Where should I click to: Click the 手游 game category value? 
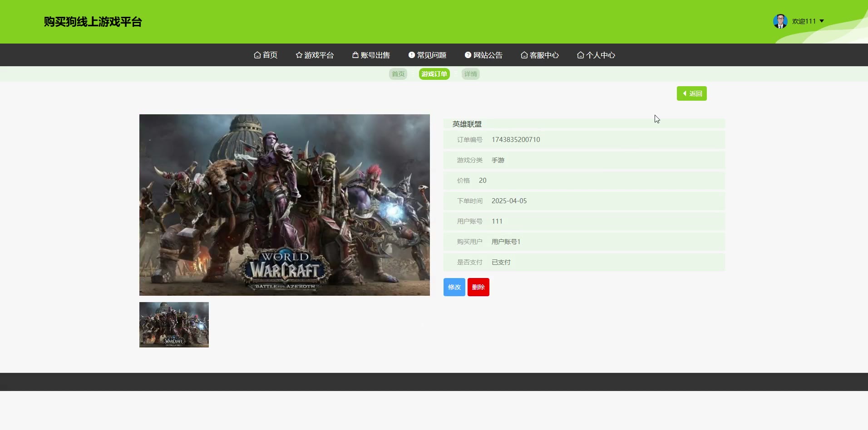pos(498,160)
